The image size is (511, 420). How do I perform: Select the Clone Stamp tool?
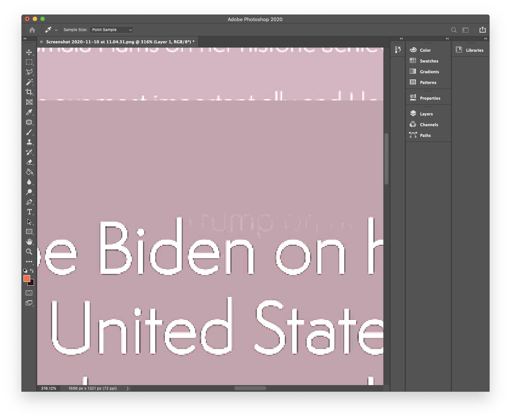coord(29,142)
